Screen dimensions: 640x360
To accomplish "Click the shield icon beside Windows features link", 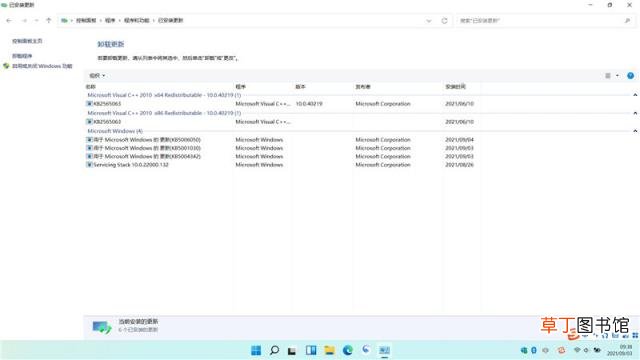I will point(6,66).
